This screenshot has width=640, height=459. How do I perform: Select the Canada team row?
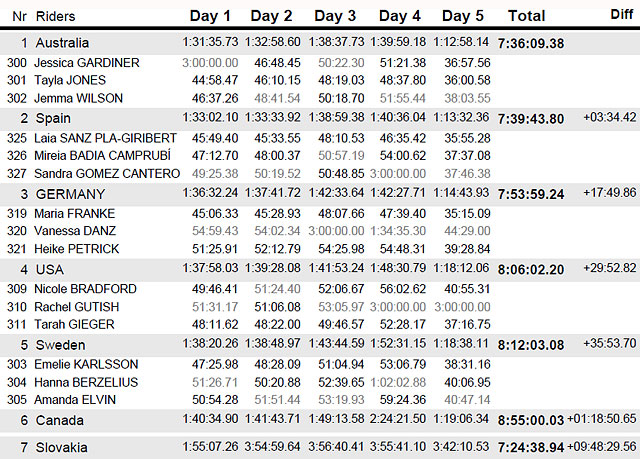(x=320, y=420)
